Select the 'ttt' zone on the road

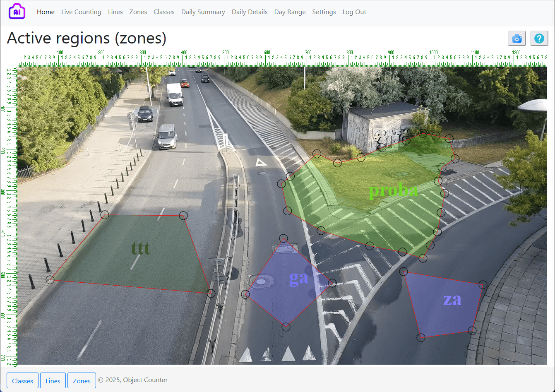141,249
